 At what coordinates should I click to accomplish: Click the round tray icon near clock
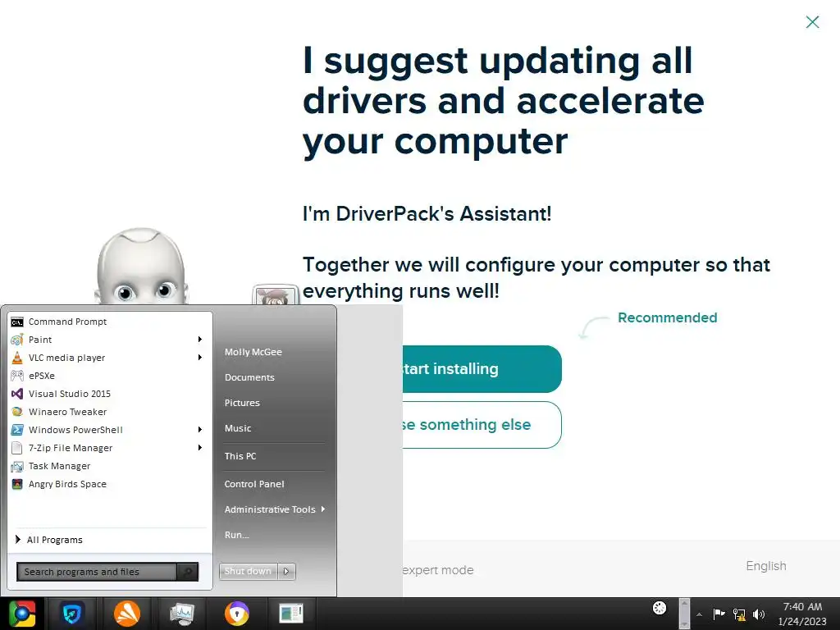pyautogui.click(x=660, y=608)
